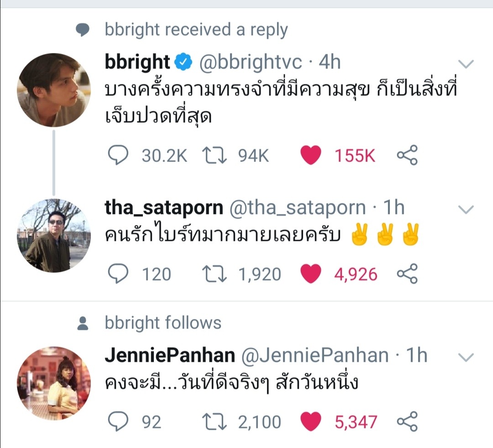Screen dimensions: 493x448
Task: Reply to tha_sataporn's tweet
Action: (117, 274)
